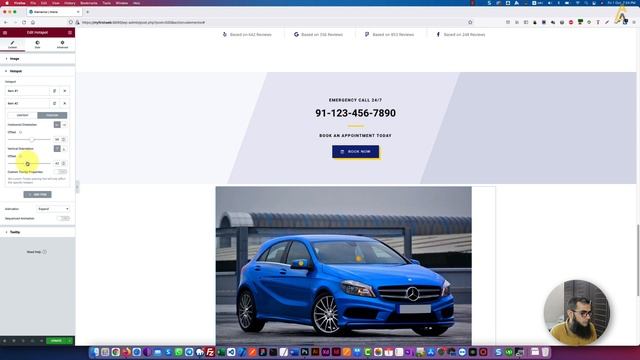The image size is (640, 360).
Task: Click the hotspot on the car windshield
Action: tap(358, 258)
